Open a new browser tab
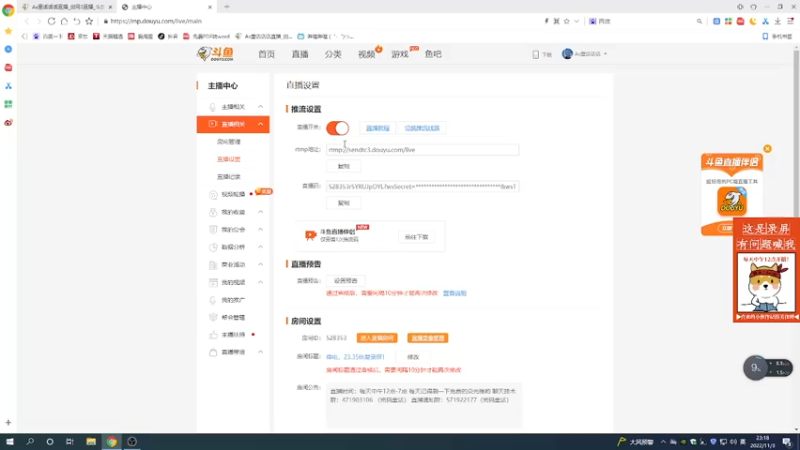This screenshot has width=800, height=450. click(227, 7)
